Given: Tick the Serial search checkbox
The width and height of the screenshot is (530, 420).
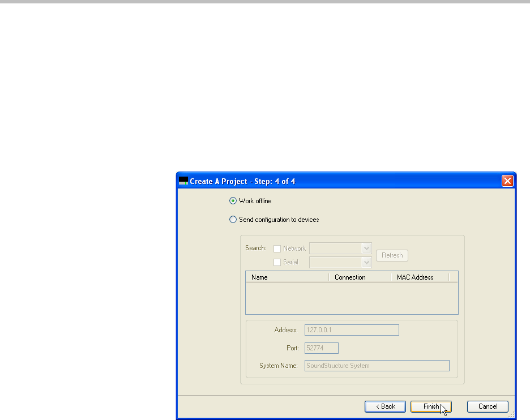Looking at the screenshot, I should pyautogui.click(x=277, y=262).
